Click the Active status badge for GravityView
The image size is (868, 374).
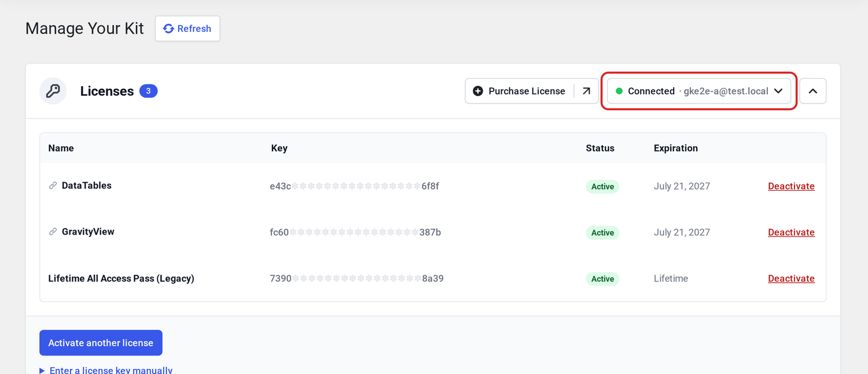click(602, 232)
